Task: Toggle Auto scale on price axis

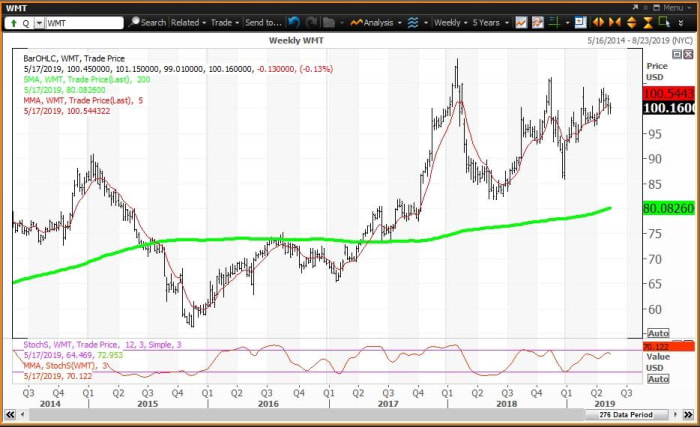Action: [x=657, y=333]
